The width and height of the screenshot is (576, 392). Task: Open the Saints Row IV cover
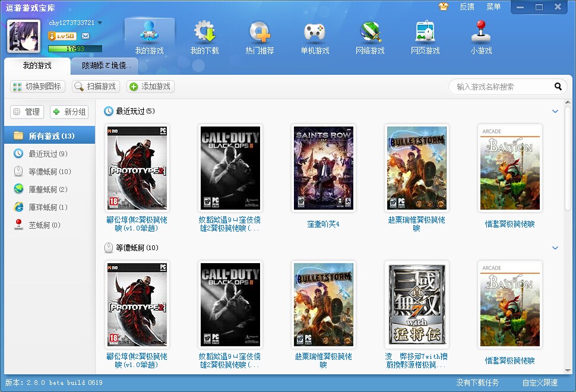click(324, 168)
